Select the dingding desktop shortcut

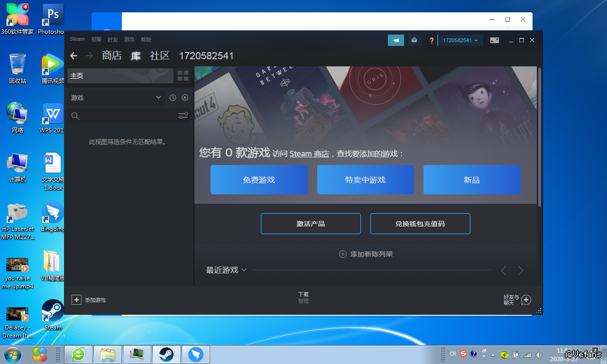53,217
